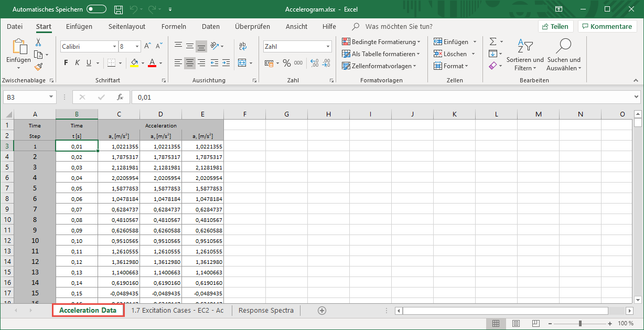Apply bold formatting with the F icon

click(65, 62)
